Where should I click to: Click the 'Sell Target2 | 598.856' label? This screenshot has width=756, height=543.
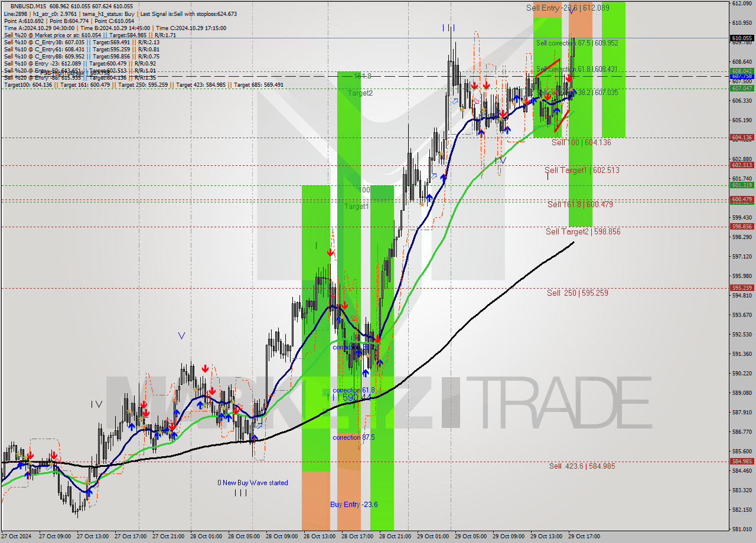coord(583,231)
